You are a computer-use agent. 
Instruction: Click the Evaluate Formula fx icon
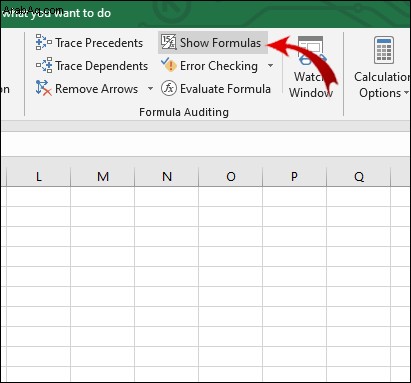coord(169,88)
